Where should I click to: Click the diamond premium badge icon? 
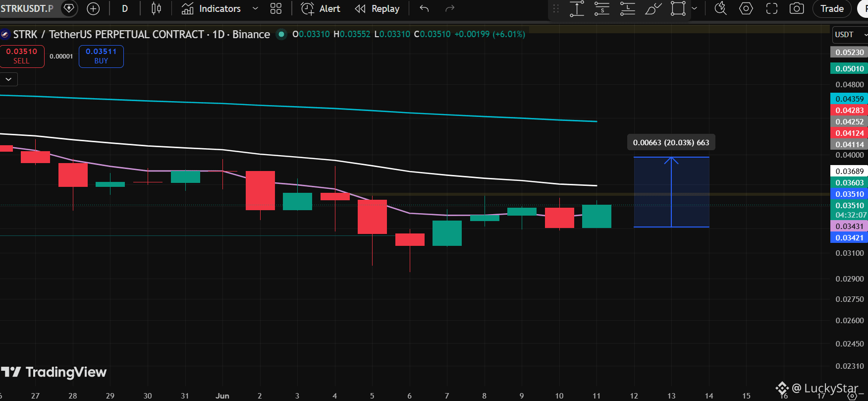pos(69,8)
